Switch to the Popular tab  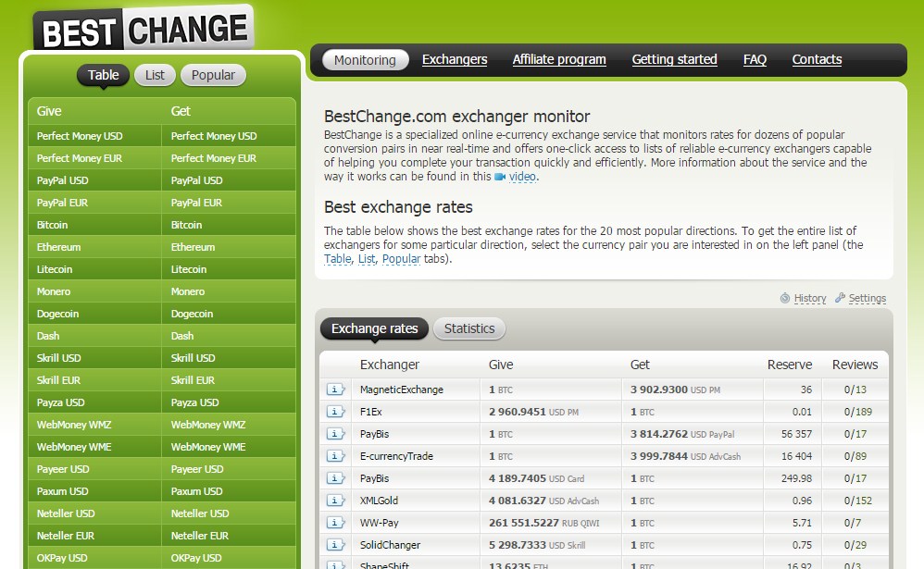point(213,75)
